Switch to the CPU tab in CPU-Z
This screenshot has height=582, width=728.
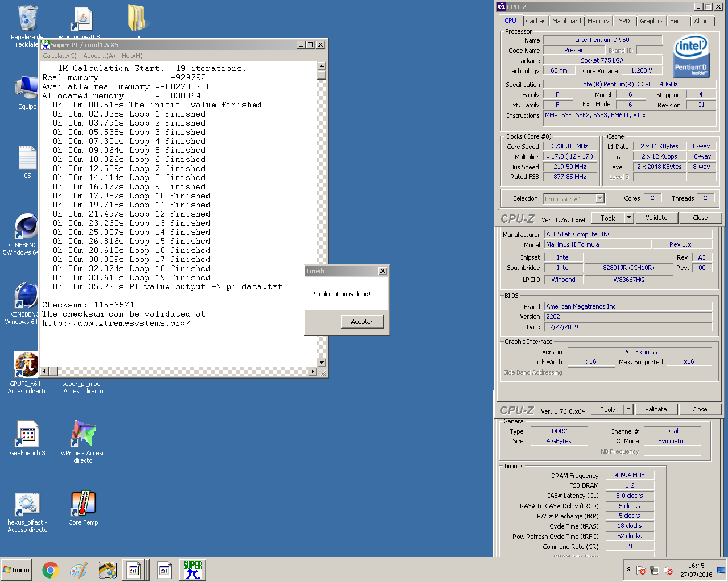point(511,20)
